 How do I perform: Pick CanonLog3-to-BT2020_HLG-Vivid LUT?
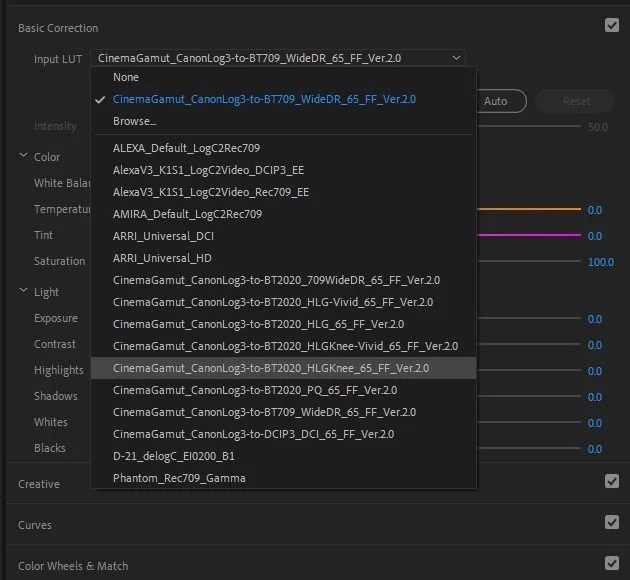(284, 302)
